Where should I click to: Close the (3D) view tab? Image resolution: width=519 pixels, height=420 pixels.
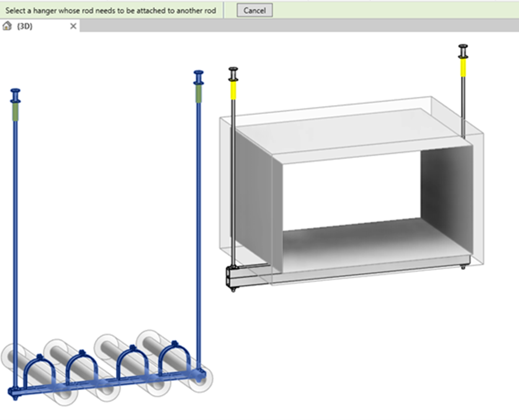(x=73, y=26)
